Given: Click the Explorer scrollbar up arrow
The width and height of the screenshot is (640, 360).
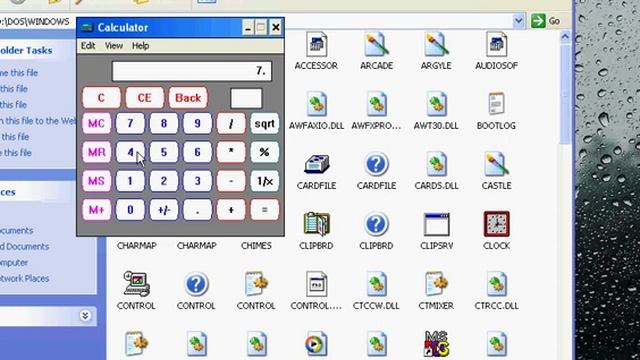Looking at the screenshot, I should (565, 37).
